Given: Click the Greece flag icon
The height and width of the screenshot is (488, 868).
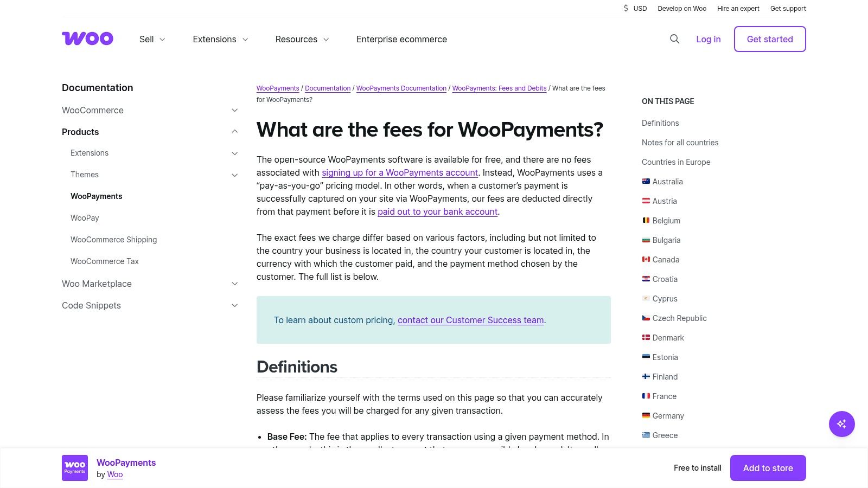Looking at the screenshot, I should point(646,435).
